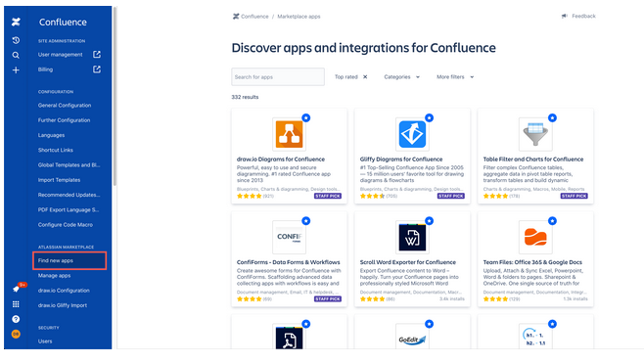Viewport: 644px width, 364px height.
Task: Open Manage apps
Action: [x=54, y=275]
